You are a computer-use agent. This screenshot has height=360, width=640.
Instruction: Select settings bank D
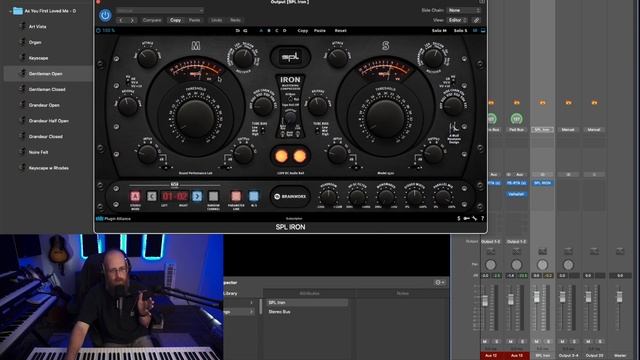click(284, 31)
